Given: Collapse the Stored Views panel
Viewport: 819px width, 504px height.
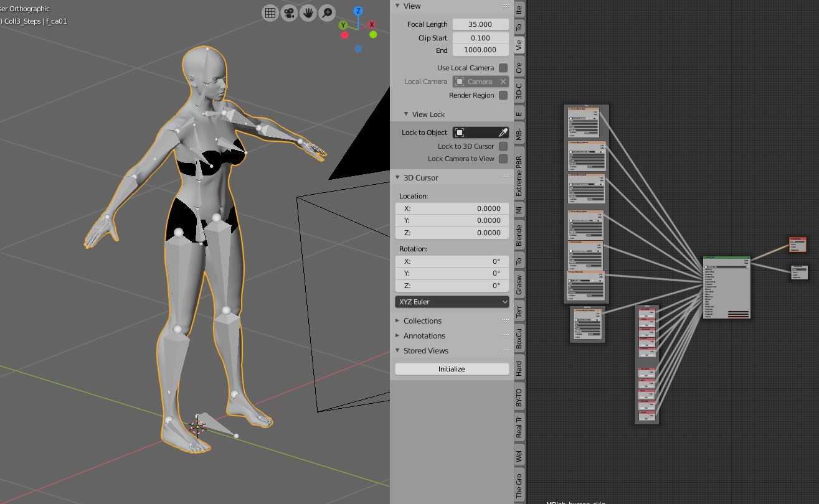Looking at the screenshot, I should tap(398, 351).
